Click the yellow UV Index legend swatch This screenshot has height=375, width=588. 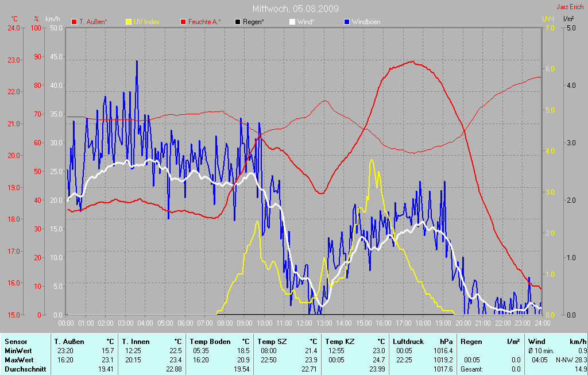coord(129,22)
